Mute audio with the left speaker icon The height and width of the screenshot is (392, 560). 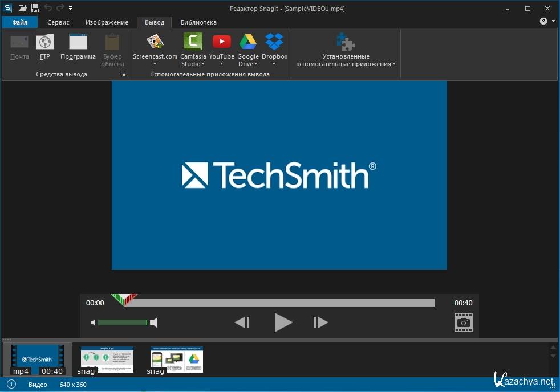pyautogui.click(x=94, y=323)
